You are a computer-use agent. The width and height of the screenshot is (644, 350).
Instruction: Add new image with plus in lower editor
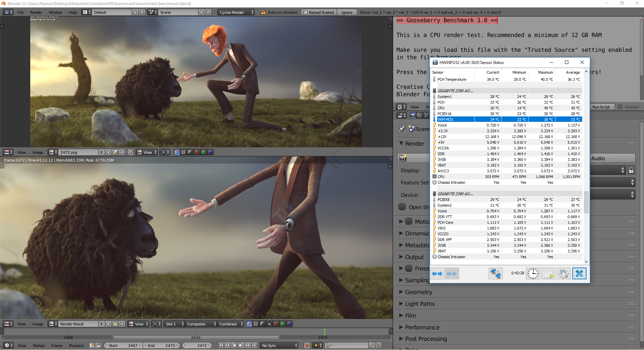tap(108, 324)
